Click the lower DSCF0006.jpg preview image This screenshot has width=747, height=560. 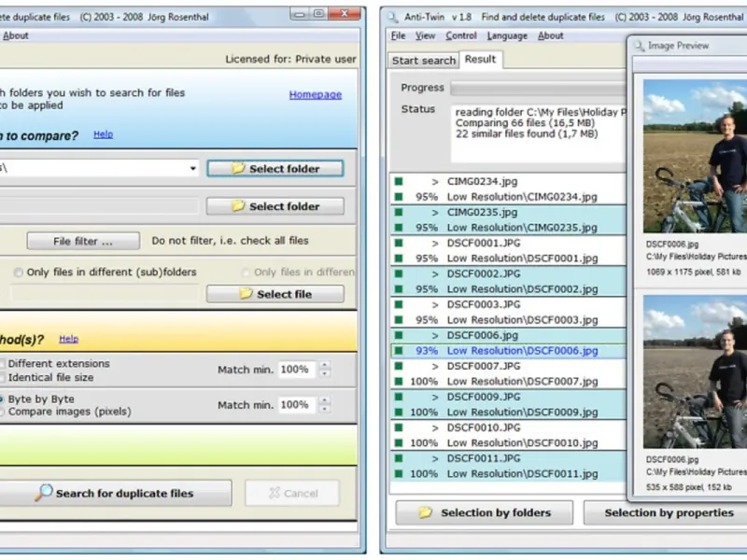[x=695, y=371]
